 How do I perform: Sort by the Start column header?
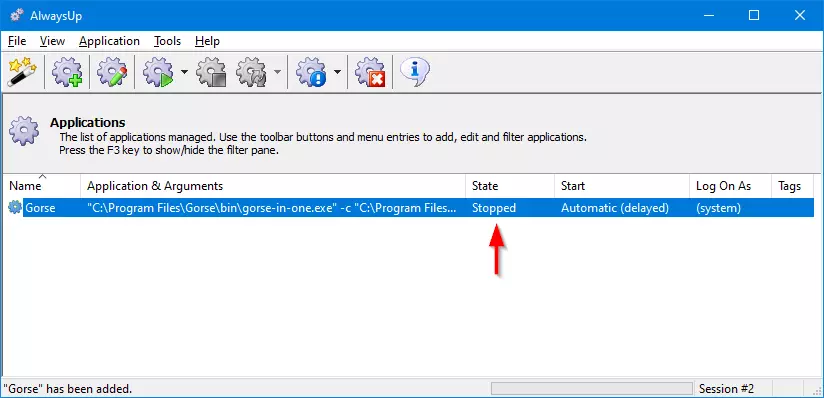coord(622,186)
